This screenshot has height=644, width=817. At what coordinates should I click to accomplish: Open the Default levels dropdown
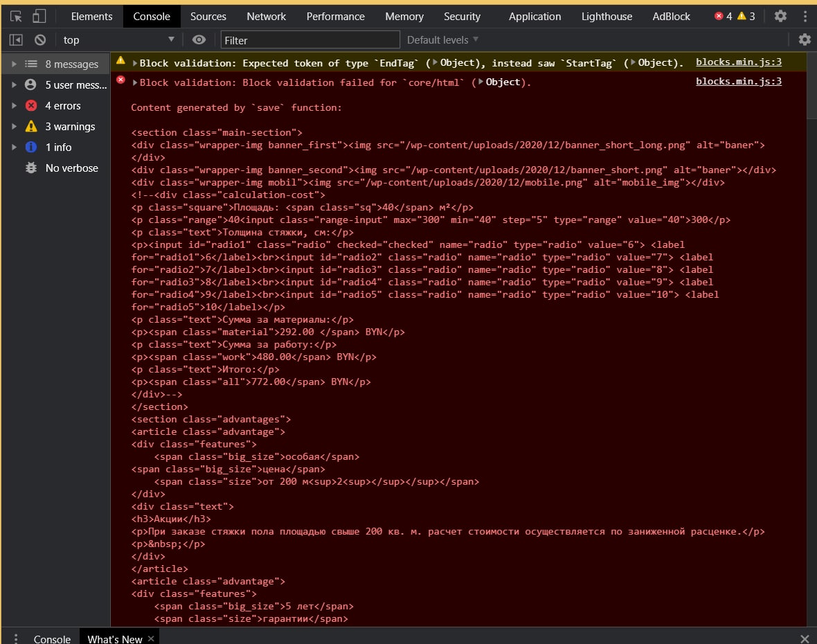(x=442, y=40)
